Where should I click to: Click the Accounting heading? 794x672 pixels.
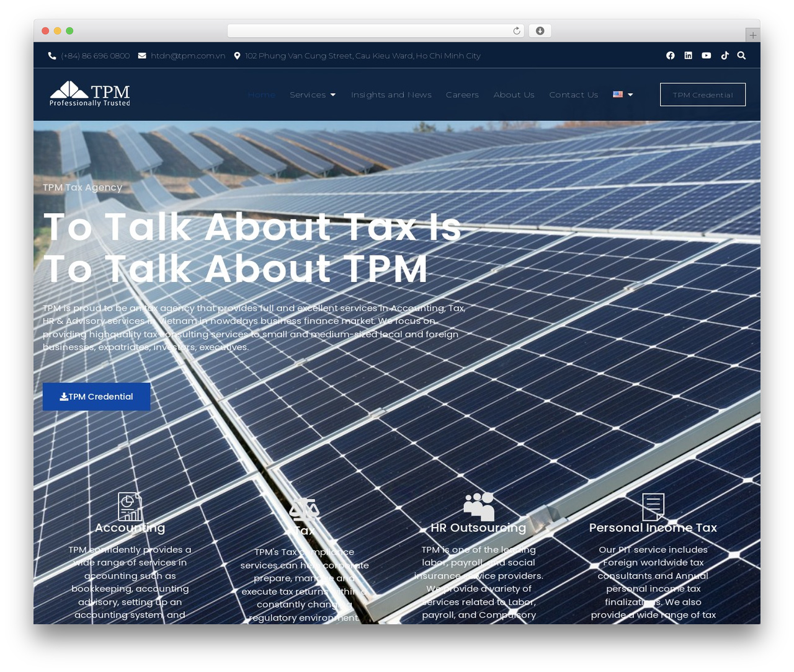(x=130, y=528)
